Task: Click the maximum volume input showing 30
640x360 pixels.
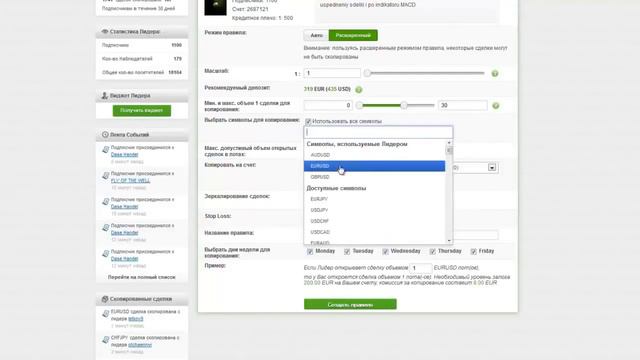Action: 463,105
